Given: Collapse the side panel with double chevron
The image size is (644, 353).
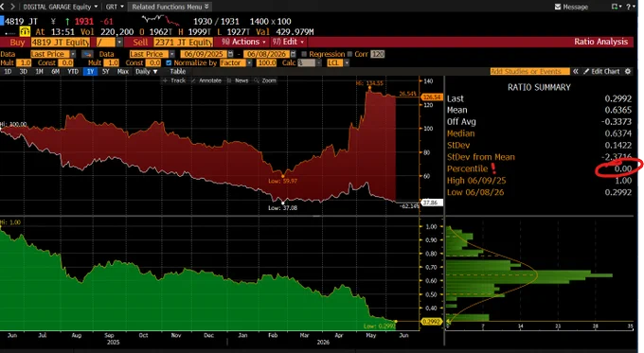Looking at the screenshot, I should coord(576,71).
